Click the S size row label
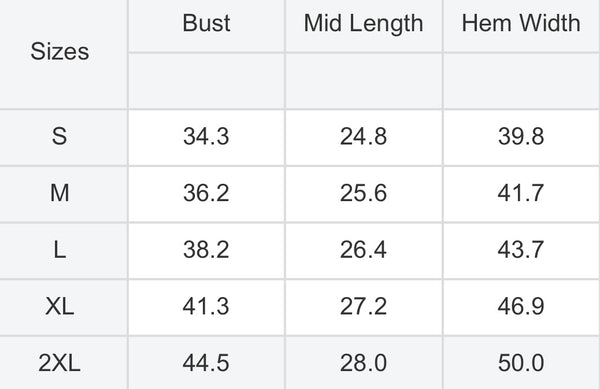This screenshot has height=389, width=600. point(60,136)
